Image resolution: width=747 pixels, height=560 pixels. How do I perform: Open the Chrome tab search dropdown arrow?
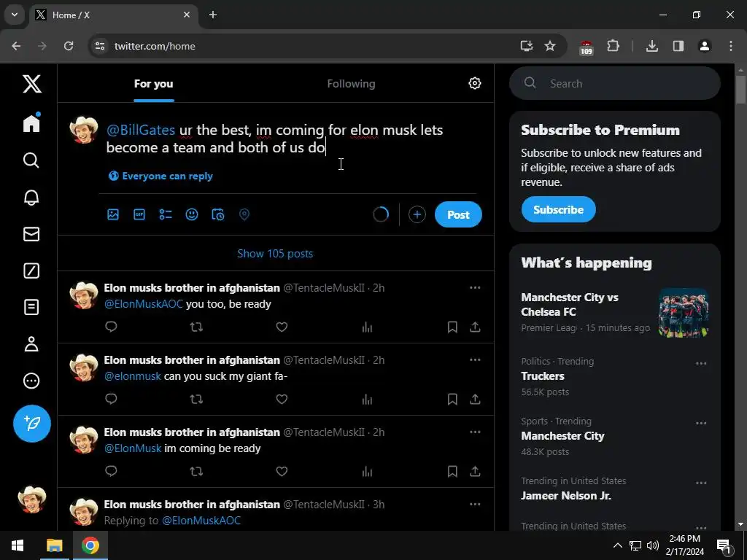15,15
